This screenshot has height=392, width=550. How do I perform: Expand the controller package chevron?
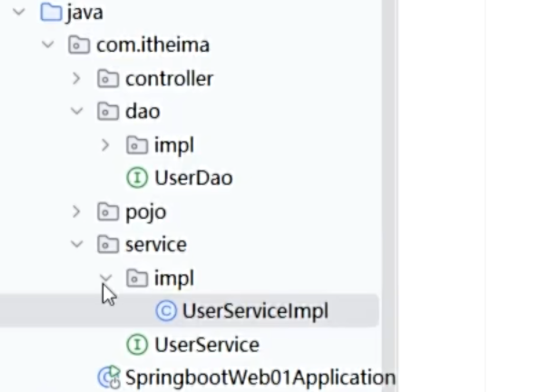pyautogui.click(x=77, y=79)
